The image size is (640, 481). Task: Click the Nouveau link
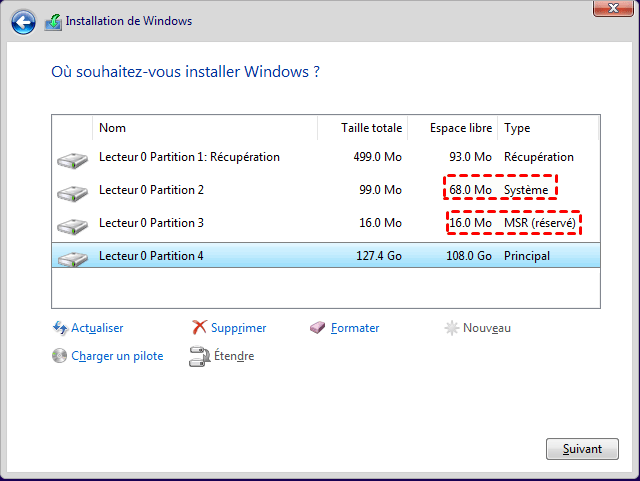coord(487,328)
